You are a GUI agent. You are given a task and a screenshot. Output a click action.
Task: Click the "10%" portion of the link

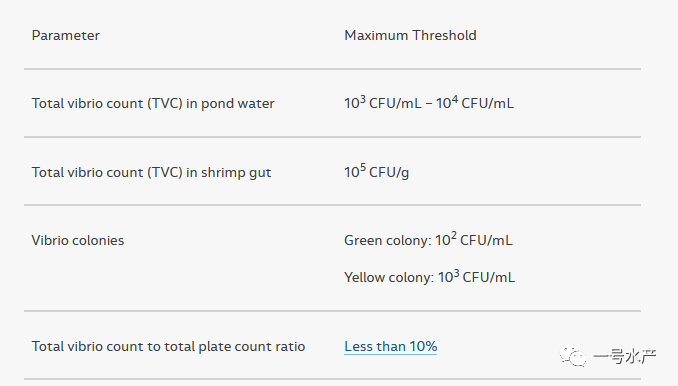(x=423, y=346)
